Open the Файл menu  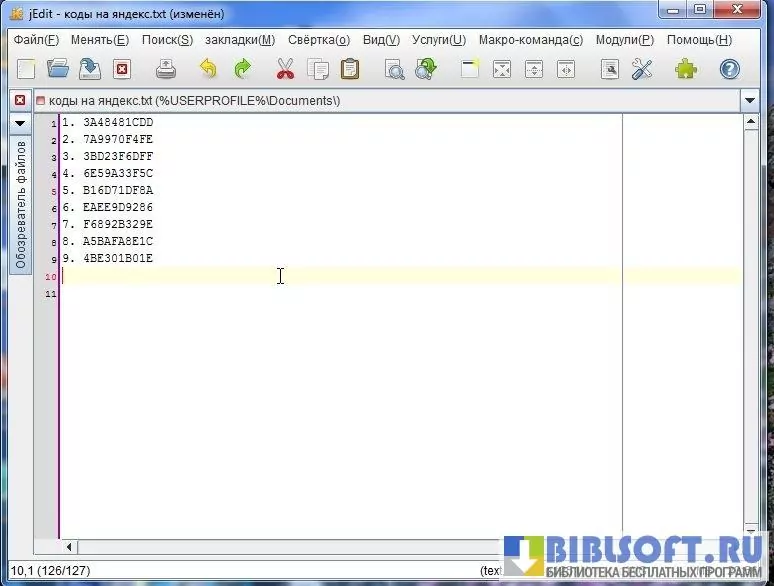36,40
